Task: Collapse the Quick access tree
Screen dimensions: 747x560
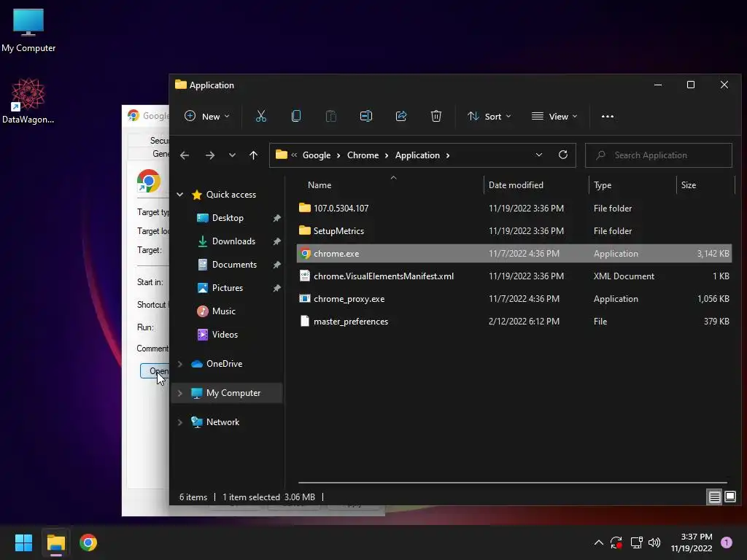Action: point(180,194)
